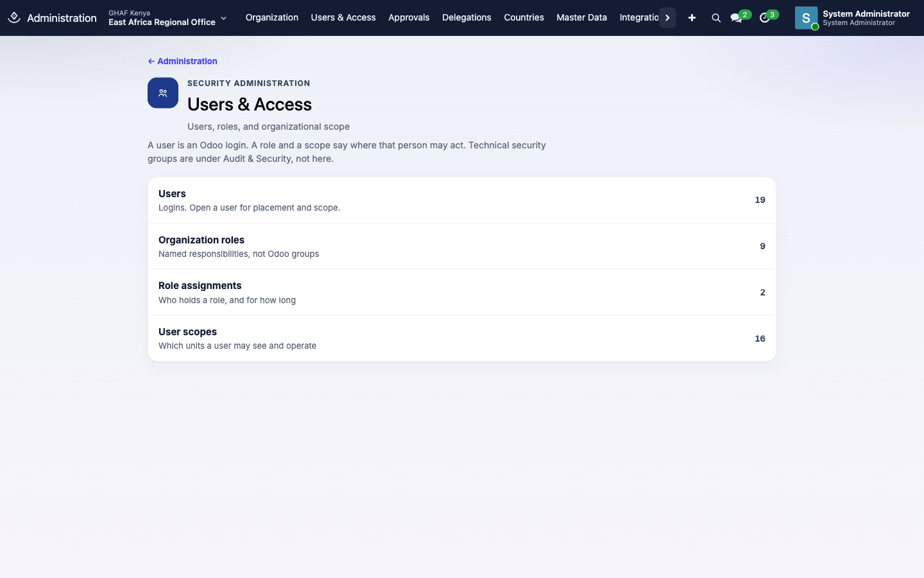The image size is (924, 578).
Task: Go back via the Administration link
Action: pyautogui.click(x=183, y=61)
